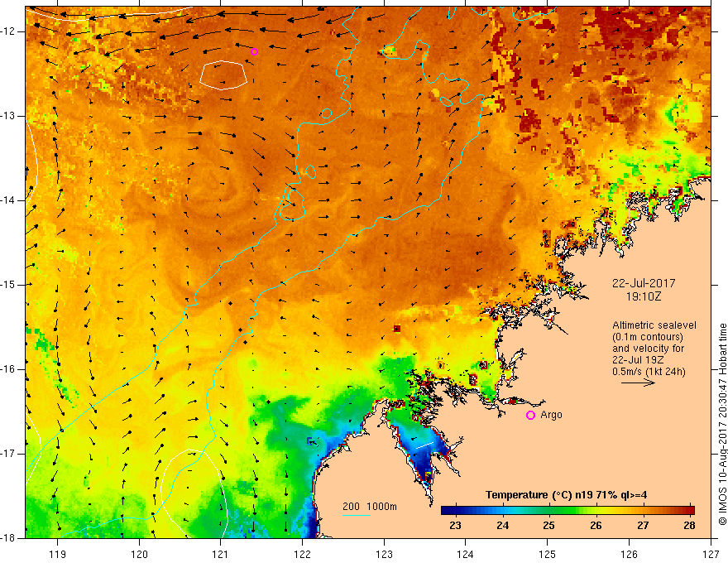Click the longitude axis label '127'
This screenshot has width=728, height=563.
(x=711, y=554)
